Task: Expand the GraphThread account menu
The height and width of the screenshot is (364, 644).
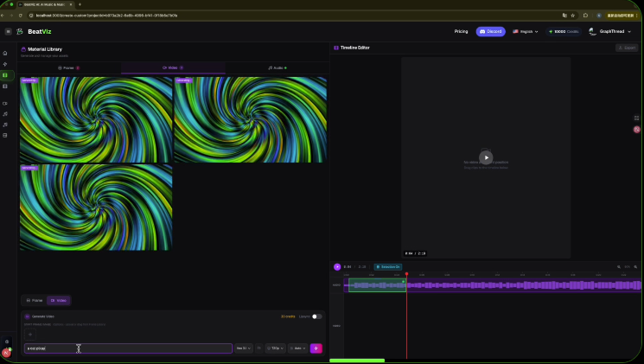Action: [610, 31]
